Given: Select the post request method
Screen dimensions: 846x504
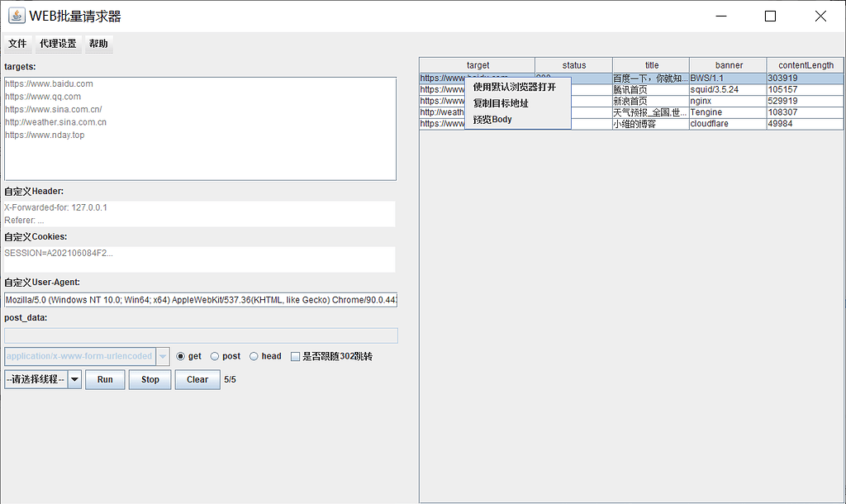Looking at the screenshot, I should pyautogui.click(x=215, y=356).
